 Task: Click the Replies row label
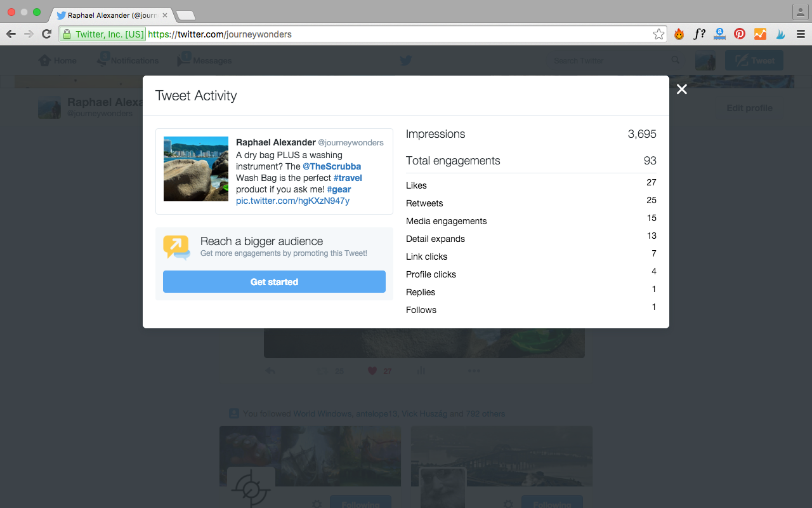(x=421, y=292)
